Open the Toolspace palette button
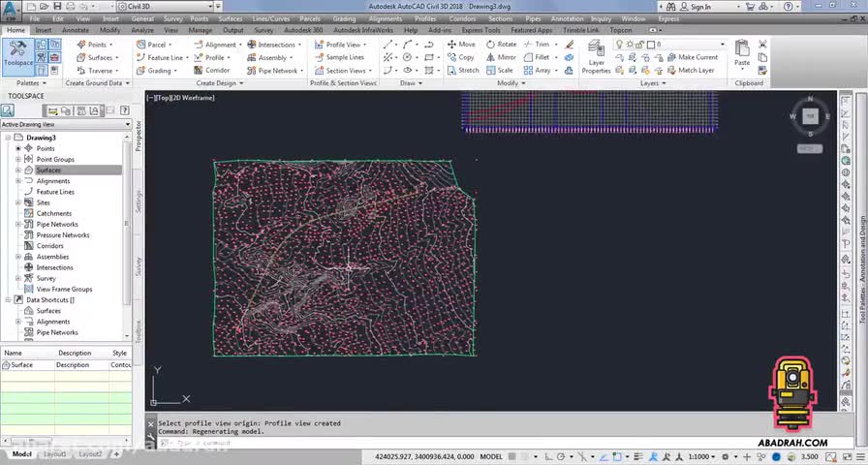Screen dimensions: 868x465 coord(18,55)
